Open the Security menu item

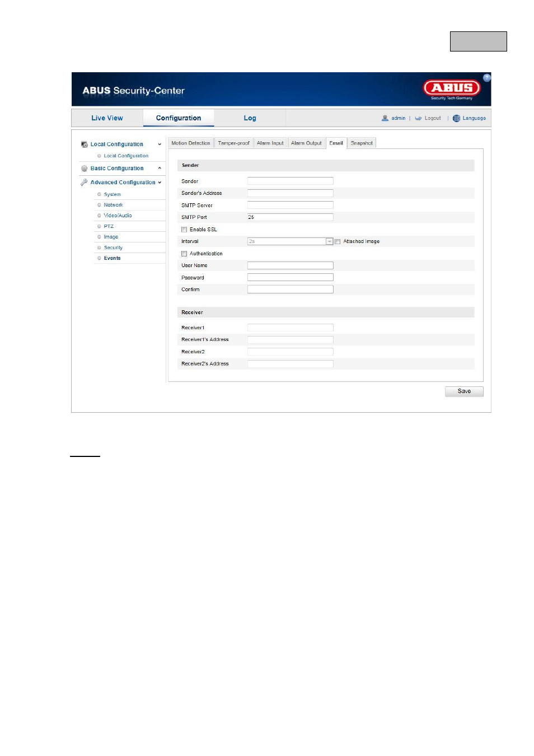click(113, 248)
